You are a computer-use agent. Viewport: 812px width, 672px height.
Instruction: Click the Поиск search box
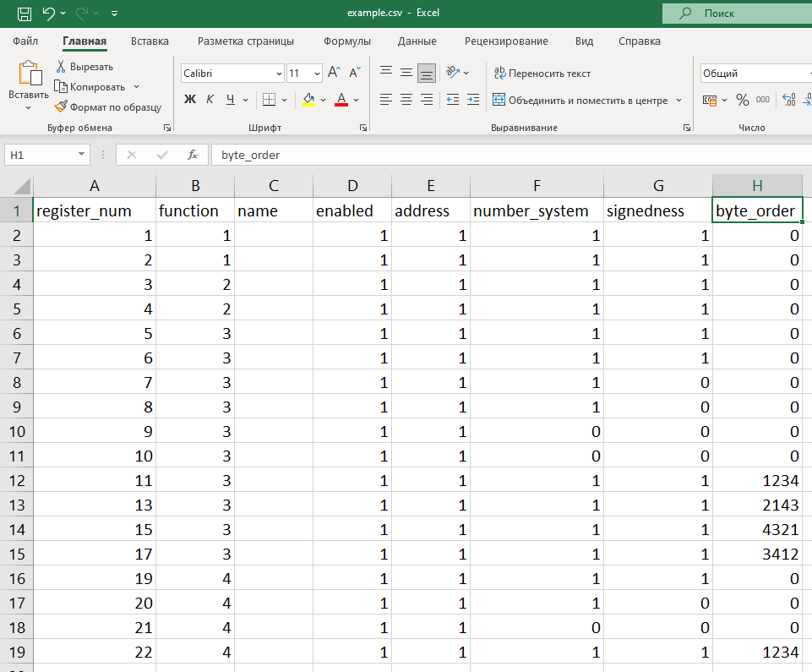pos(737,14)
